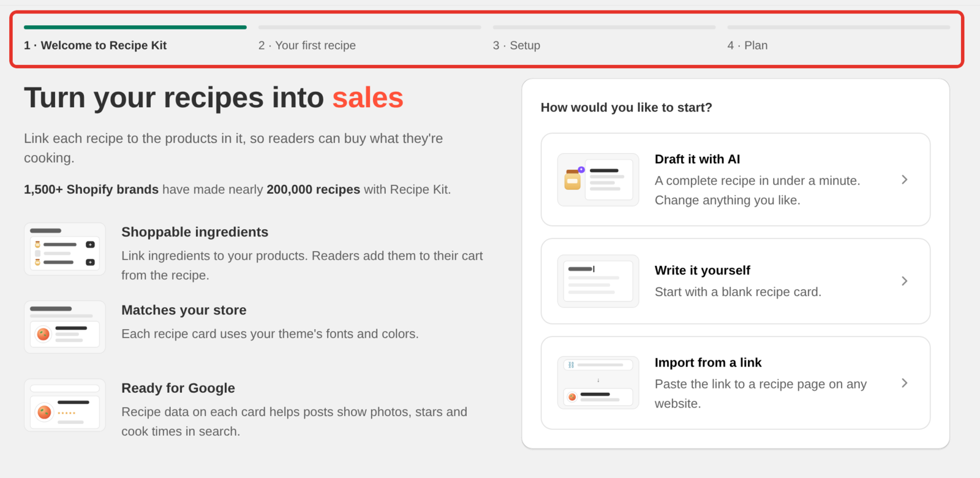
Task: Click the How would you like to start? heading
Action: [x=627, y=108]
